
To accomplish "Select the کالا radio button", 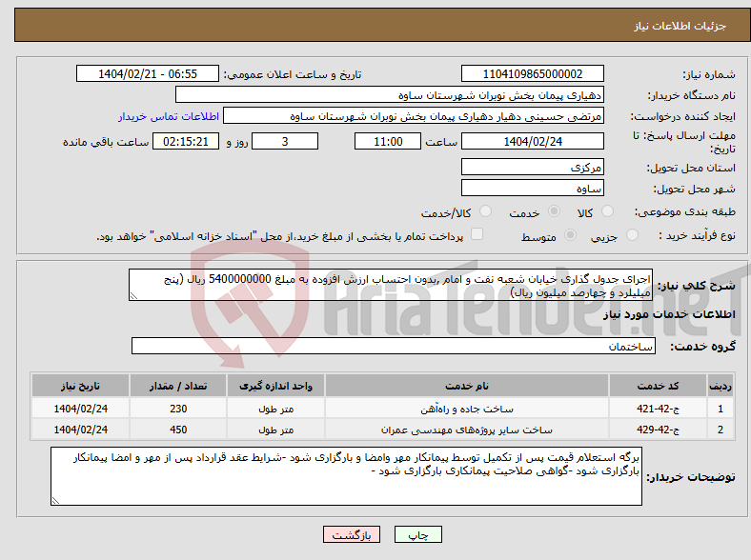I will (x=607, y=211).
